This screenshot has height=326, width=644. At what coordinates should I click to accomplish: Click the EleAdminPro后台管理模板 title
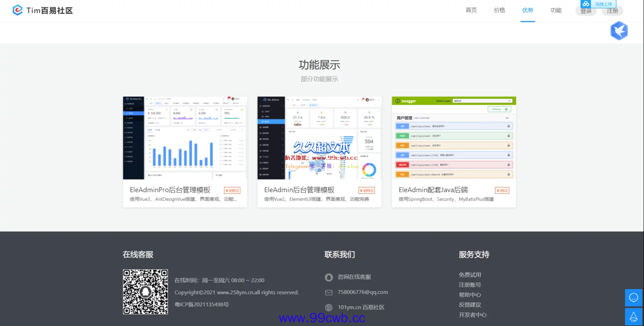pos(170,190)
